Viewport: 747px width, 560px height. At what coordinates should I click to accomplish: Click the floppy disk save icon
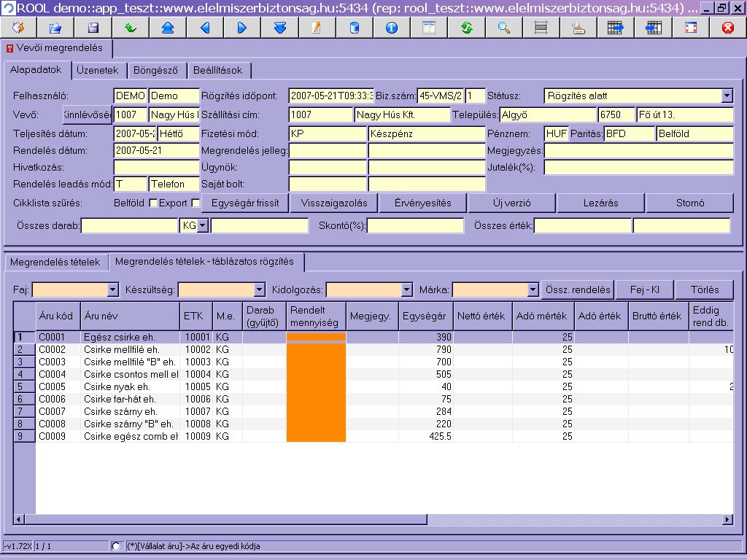click(93, 28)
